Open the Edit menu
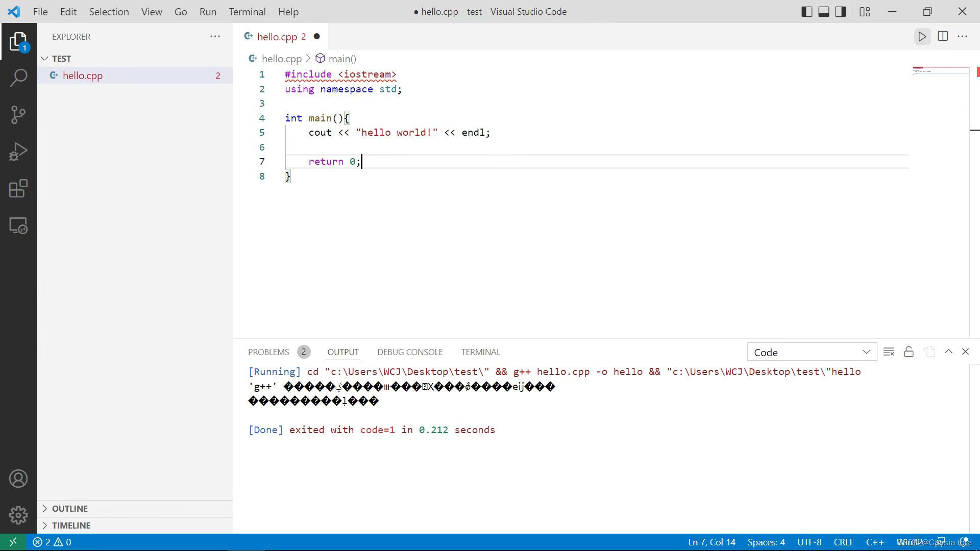This screenshot has height=551, width=980. point(68,12)
